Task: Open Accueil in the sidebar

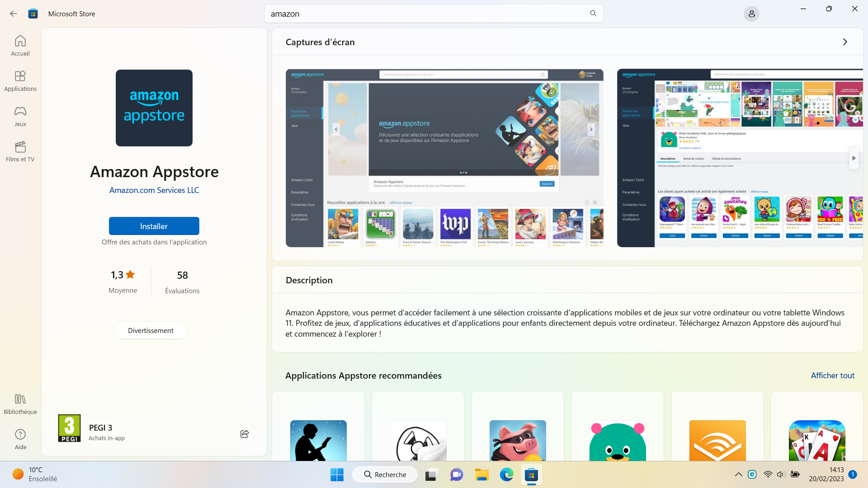Action: coord(20,46)
